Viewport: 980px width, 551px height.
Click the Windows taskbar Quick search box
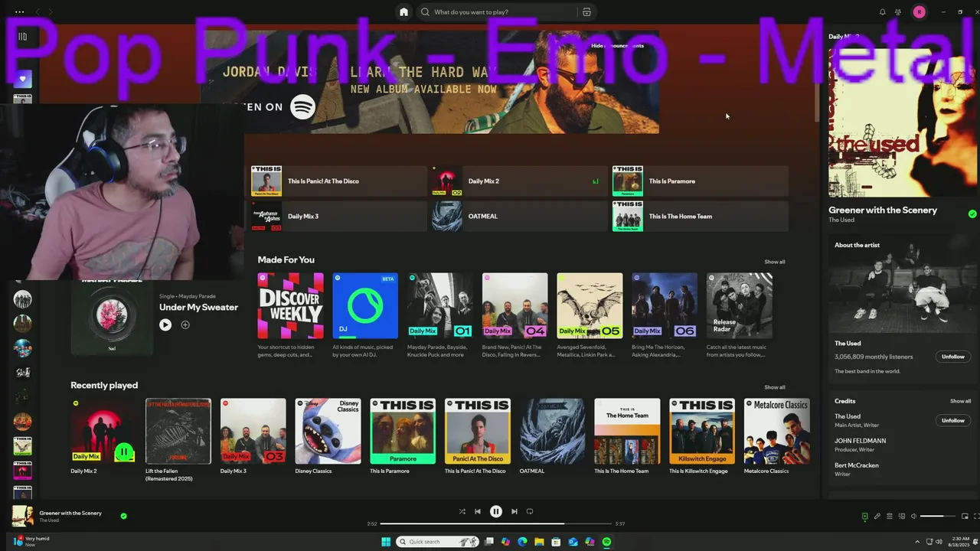coord(436,542)
